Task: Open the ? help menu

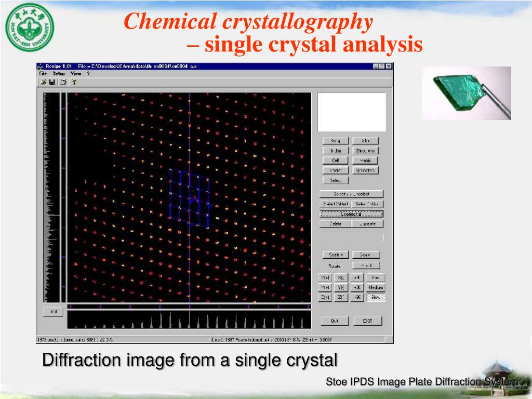Action: 88,73
